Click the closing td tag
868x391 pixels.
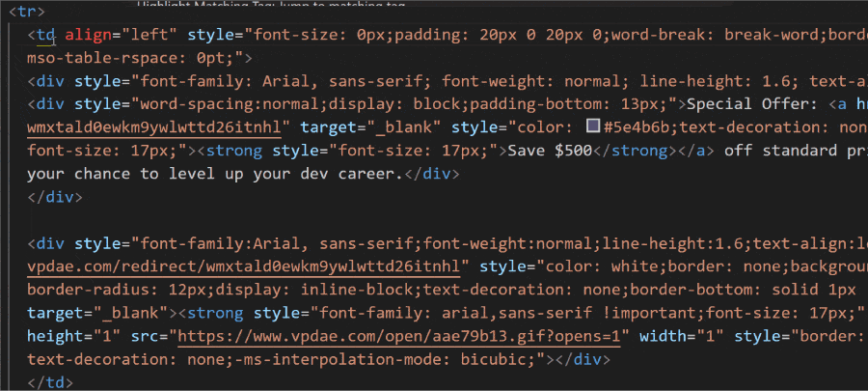click(x=50, y=382)
